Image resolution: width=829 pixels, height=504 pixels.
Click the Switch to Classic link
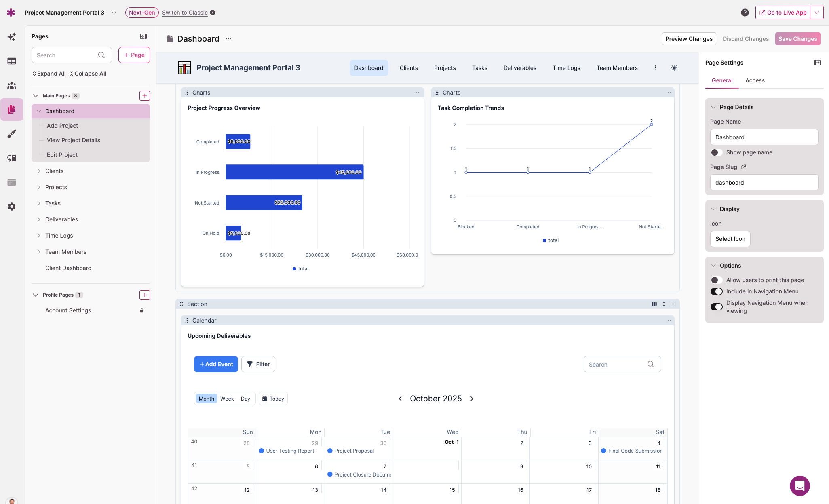tap(185, 13)
